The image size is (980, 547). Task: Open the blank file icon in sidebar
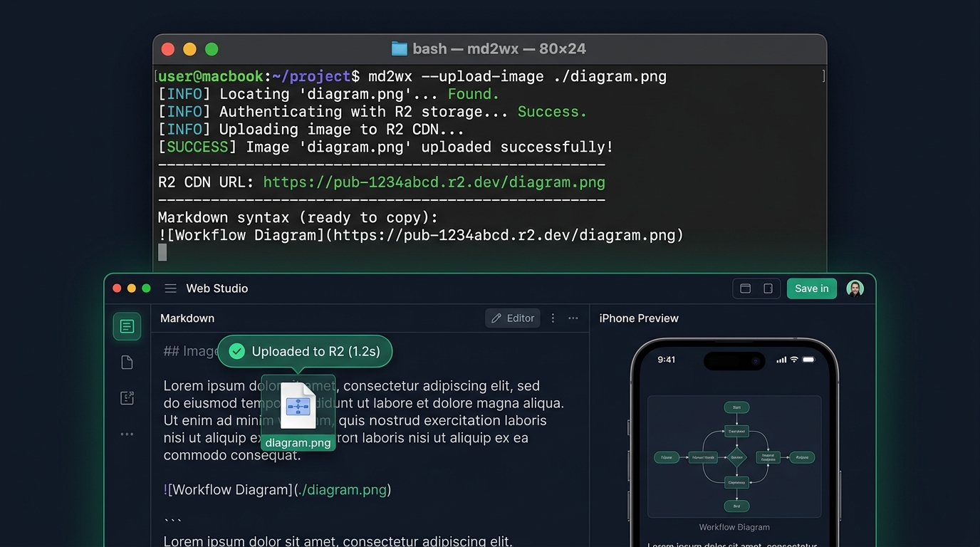point(127,363)
